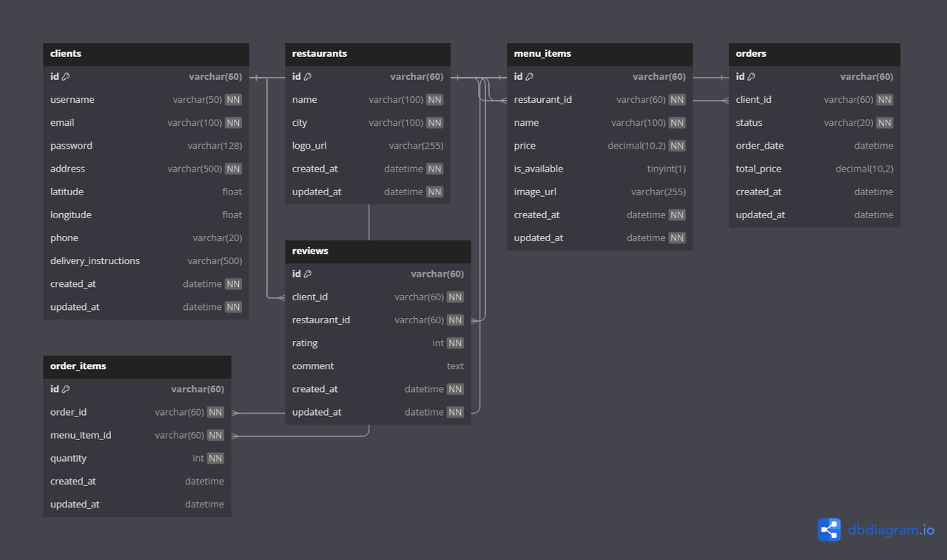Click the comment field in reviews

[378, 366]
